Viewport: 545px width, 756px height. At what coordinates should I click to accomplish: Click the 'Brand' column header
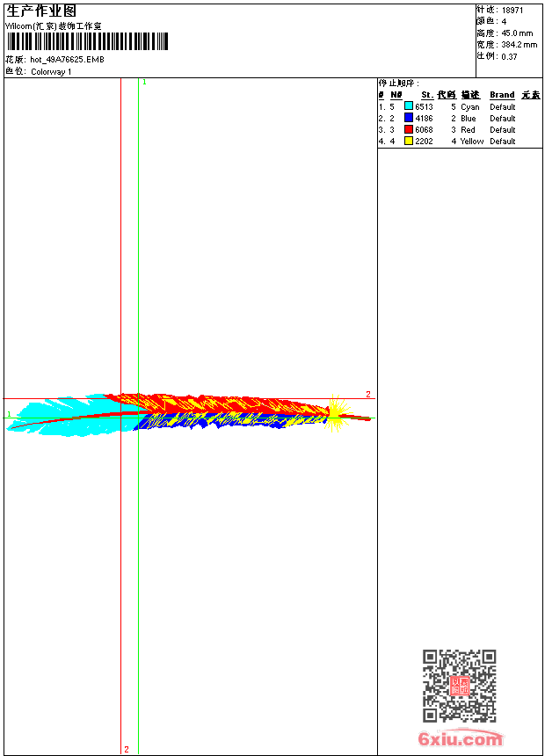pos(502,95)
